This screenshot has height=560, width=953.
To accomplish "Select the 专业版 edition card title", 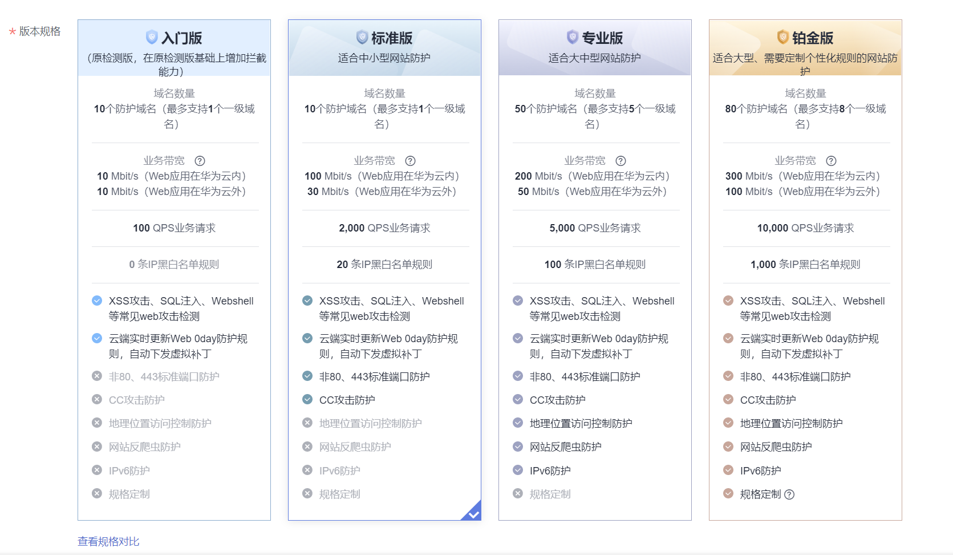I will 602,38.
